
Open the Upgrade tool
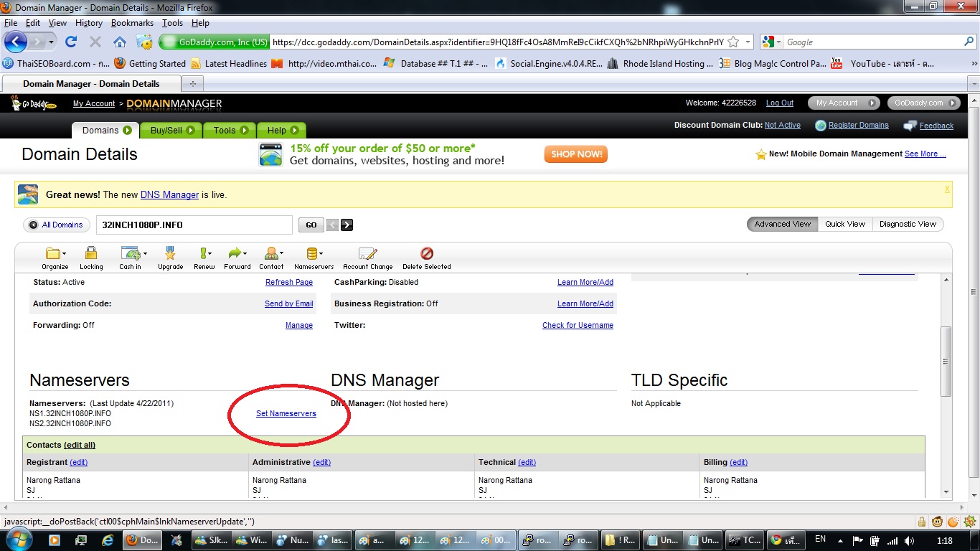coord(170,258)
